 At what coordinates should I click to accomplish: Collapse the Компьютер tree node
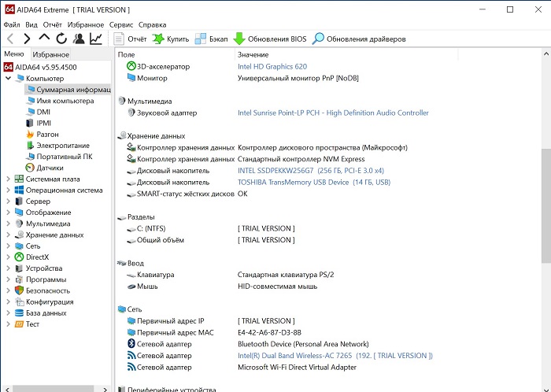point(8,78)
